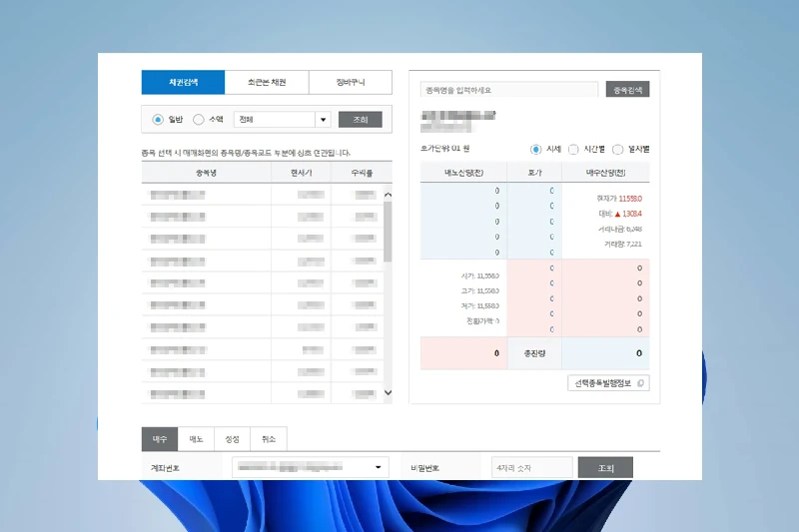799x532 pixels.
Task: Switch to the 최근본 채권 tab
Action: (267, 82)
